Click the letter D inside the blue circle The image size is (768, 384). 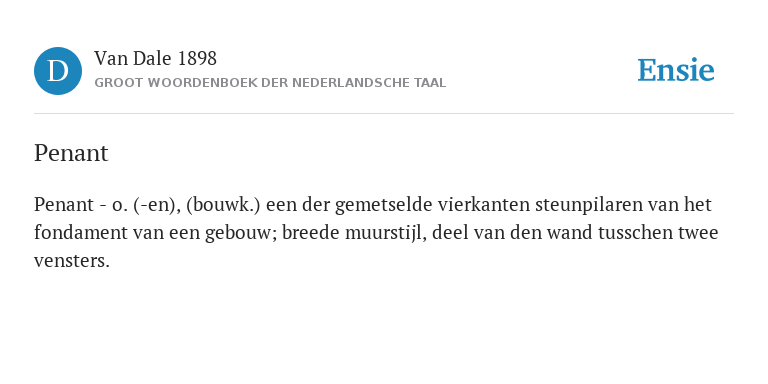pos(58,71)
